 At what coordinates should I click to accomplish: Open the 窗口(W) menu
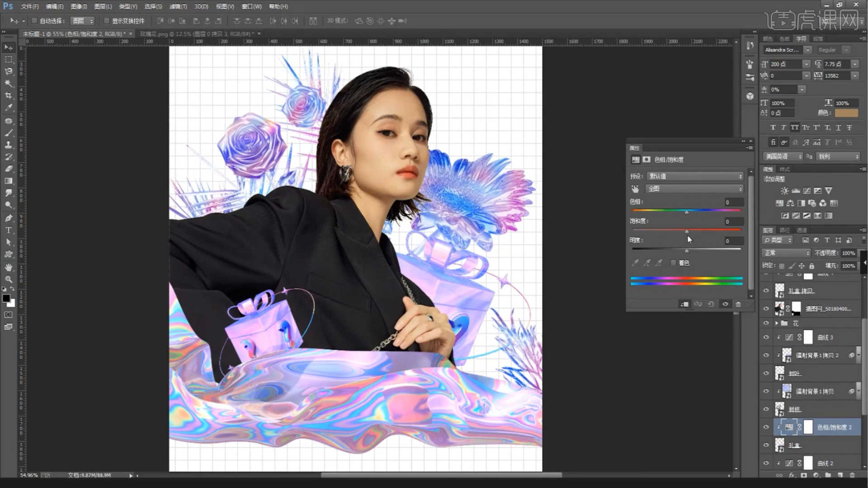pos(251,6)
